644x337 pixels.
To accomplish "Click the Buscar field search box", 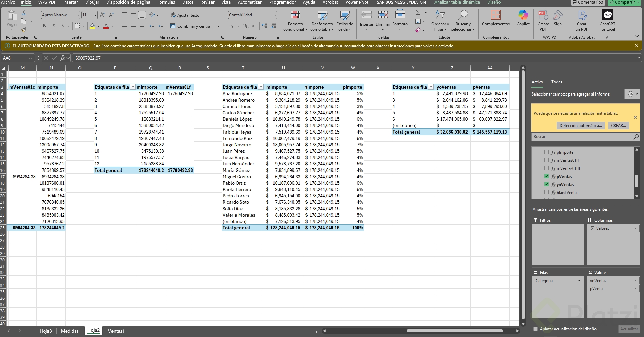I will click(x=585, y=137).
